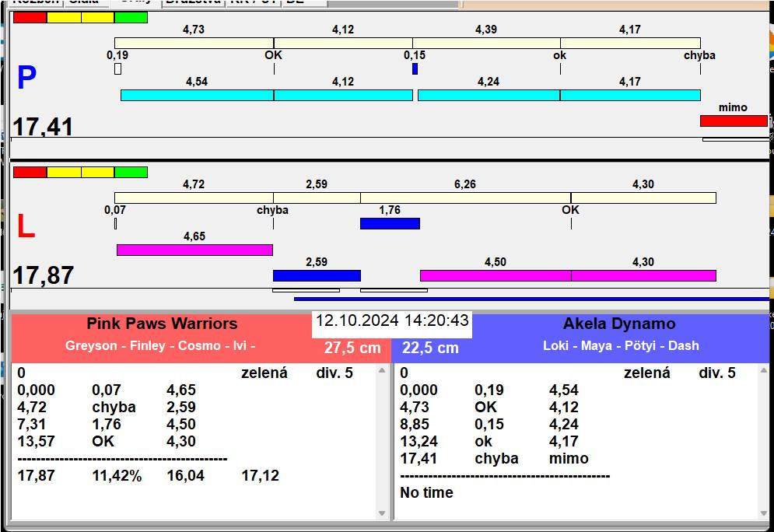
Task: Click scroll up arrow in Akela Dynamo list
Action: tap(764, 371)
